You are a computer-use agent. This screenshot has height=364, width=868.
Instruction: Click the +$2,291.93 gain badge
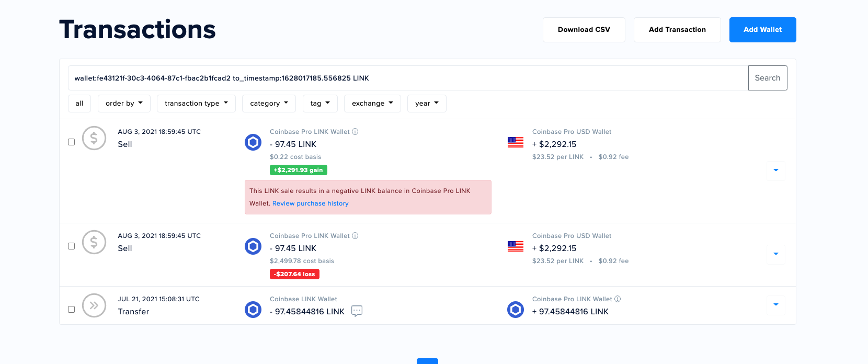(x=299, y=170)
